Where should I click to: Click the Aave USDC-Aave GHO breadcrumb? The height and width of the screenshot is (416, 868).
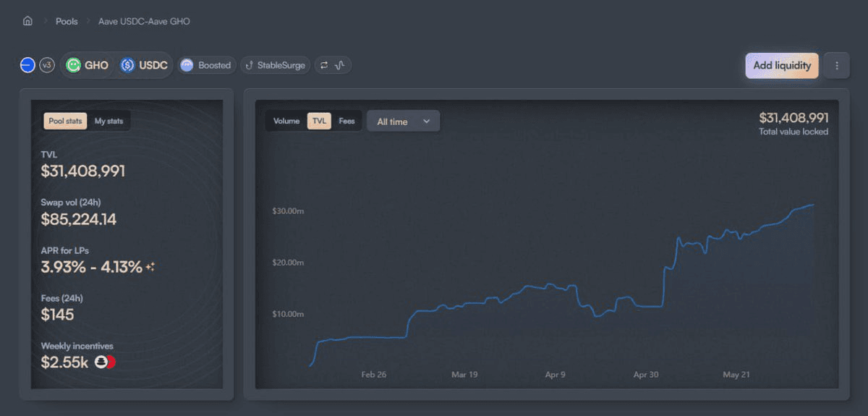tap(144, 21)
